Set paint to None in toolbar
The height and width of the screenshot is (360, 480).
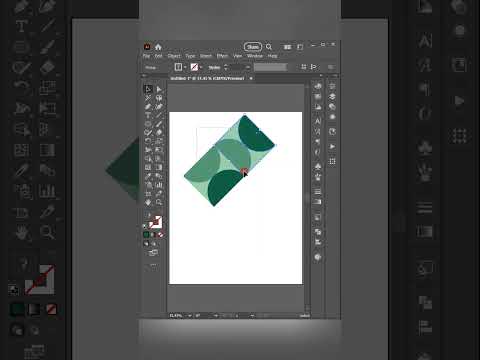(x=161, y=235)
